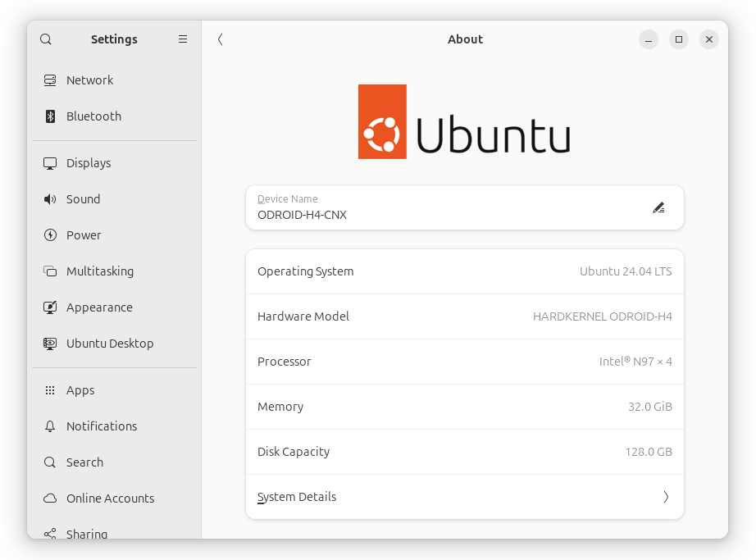This screenshot has width=756, height=560.
Task: Go back with the header arrow
Action: tap(221, 39)
